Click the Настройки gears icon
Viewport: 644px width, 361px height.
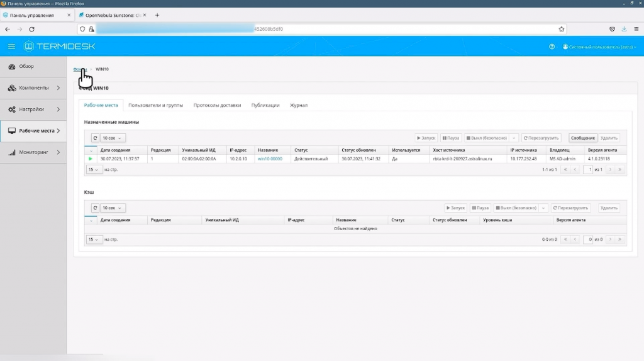pyautogui.click(x=12, y=109)
